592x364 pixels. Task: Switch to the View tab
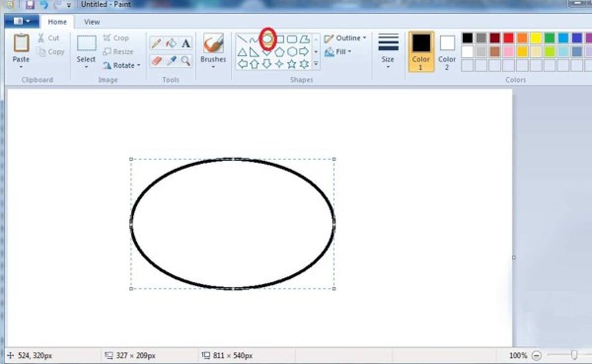coord(92,22)
